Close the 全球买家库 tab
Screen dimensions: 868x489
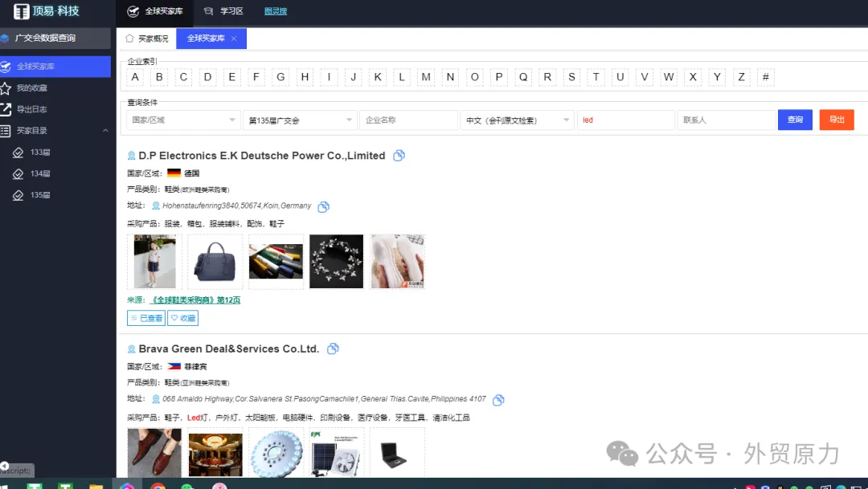[234, 39]
